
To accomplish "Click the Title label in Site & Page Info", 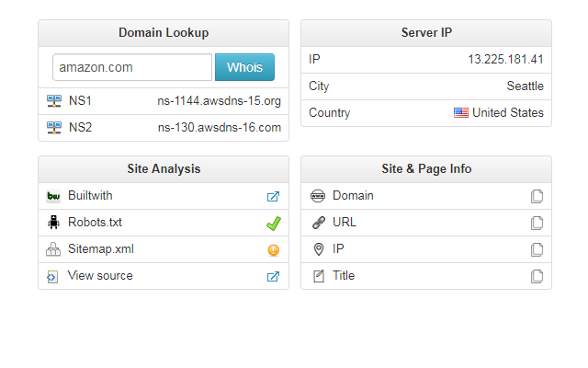I will coord(344,276).
